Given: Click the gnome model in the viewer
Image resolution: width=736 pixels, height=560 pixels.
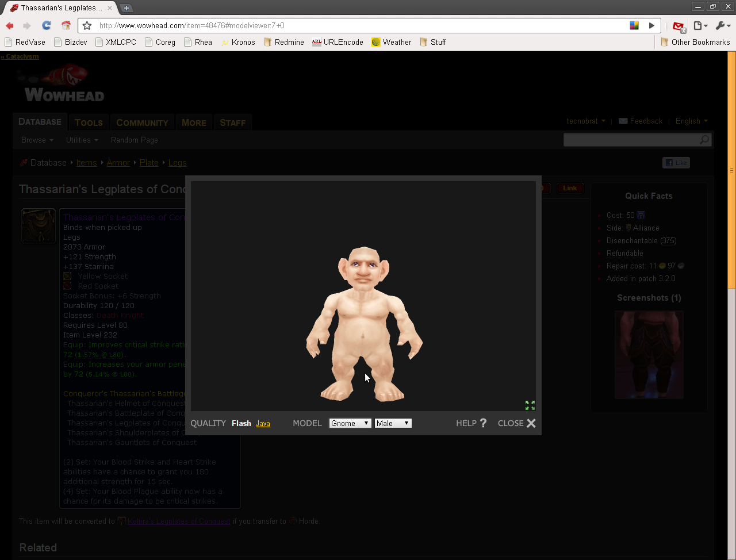Looking at the screenshot, I should coord(364,324).
